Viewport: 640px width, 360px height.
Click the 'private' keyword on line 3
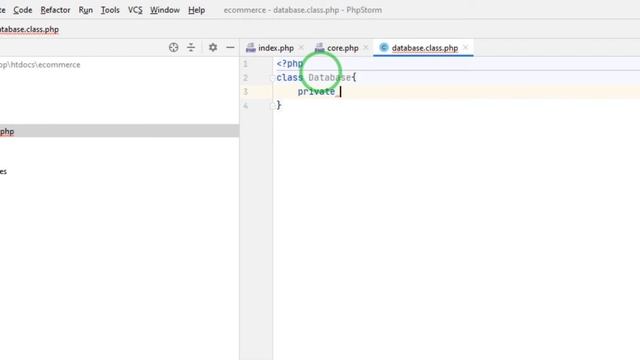tap(316, 91)
